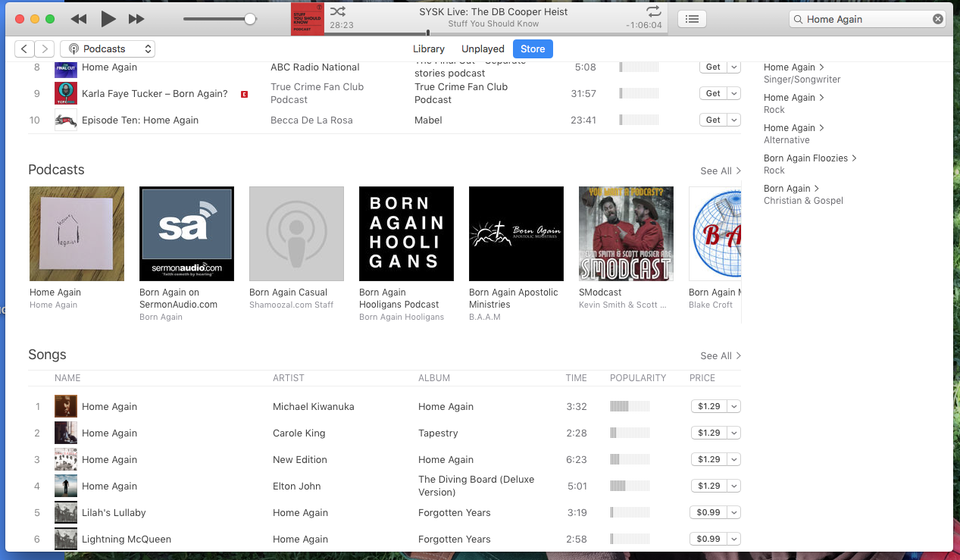Click See All for Podcasts
The width and height of the screenshot is (960, 560).
click(x=721, y=171)
